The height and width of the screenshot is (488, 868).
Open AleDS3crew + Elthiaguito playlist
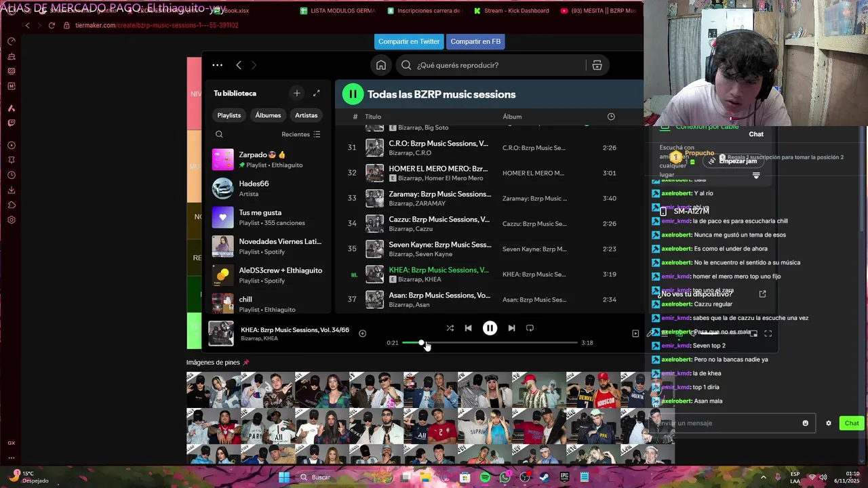coord(268,275)
